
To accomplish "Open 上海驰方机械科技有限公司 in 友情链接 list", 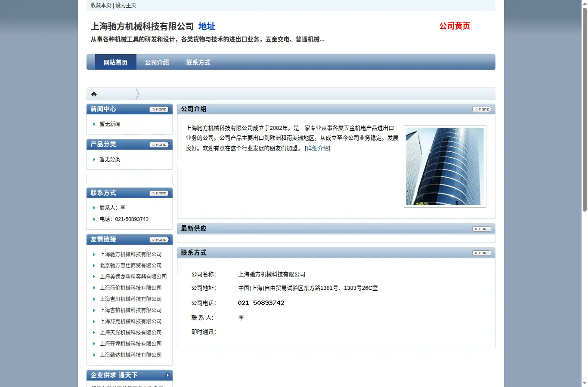I will point(130,255).
